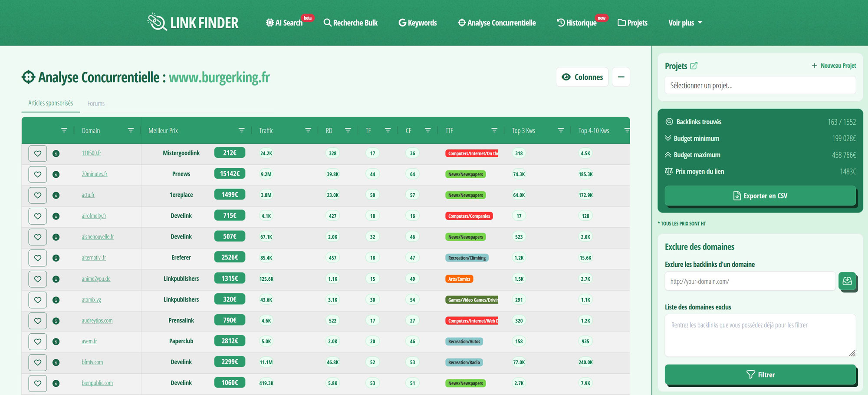
Task: Click the open projects external-link icon
Action: click(x=694, y=66)
